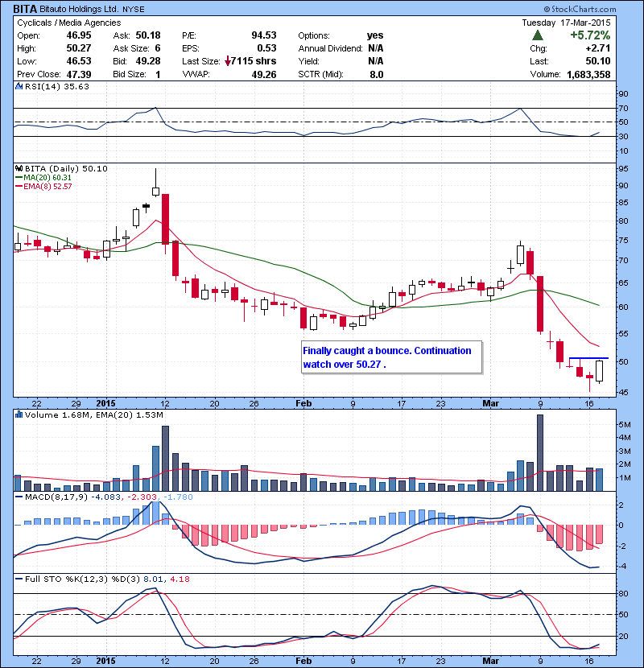Click the Last Size value 7115 shrs

point(254,61)
